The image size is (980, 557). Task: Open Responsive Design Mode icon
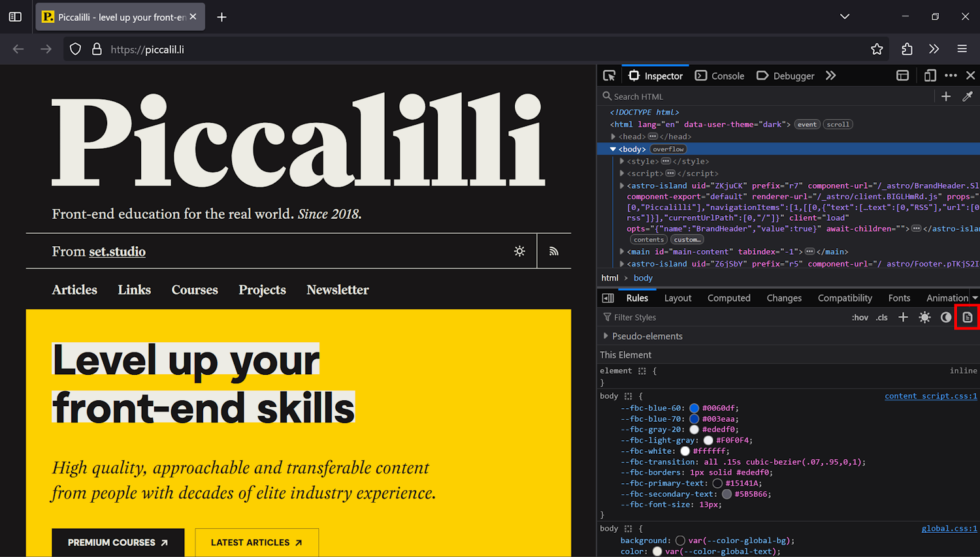point(930,76)
